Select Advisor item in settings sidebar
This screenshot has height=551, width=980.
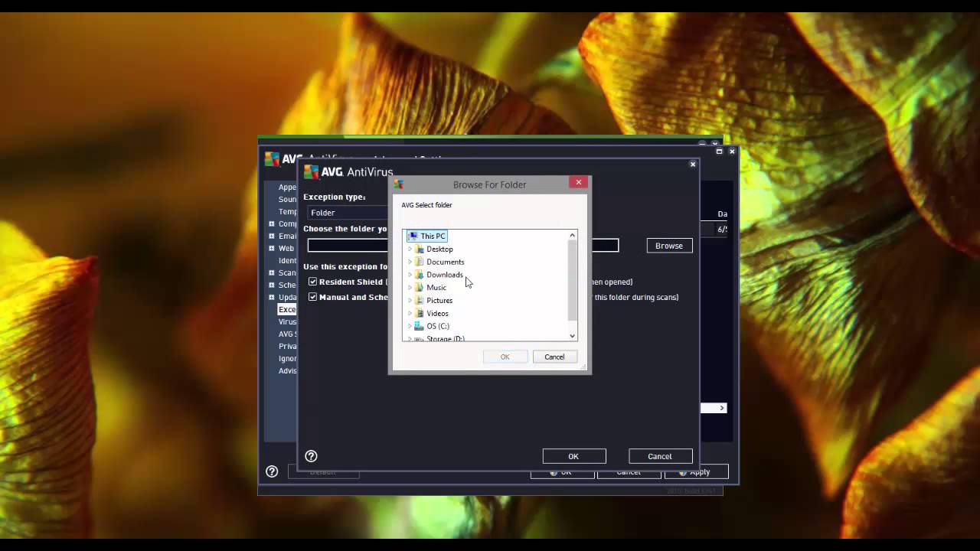(287, 370)
